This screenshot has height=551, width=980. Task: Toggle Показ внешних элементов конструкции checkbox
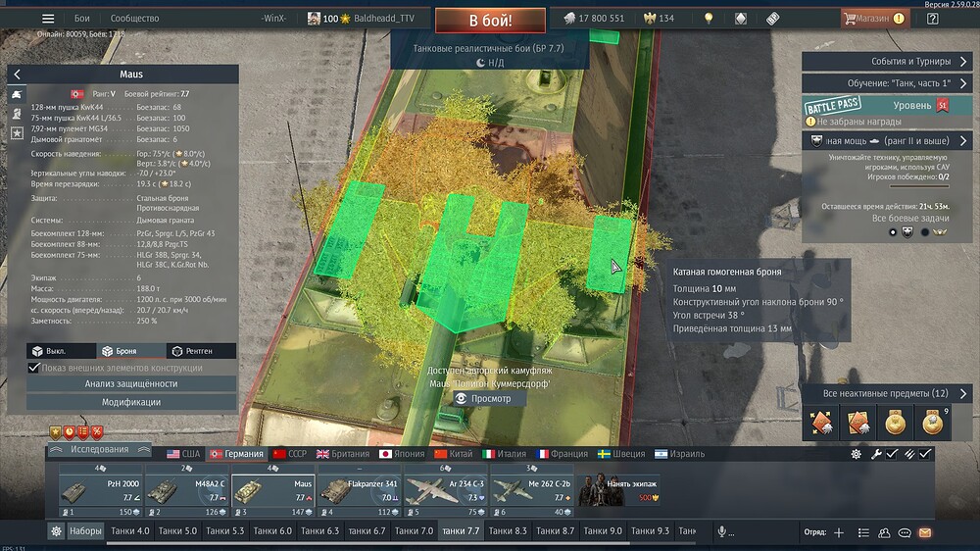[x=34, y=368]
